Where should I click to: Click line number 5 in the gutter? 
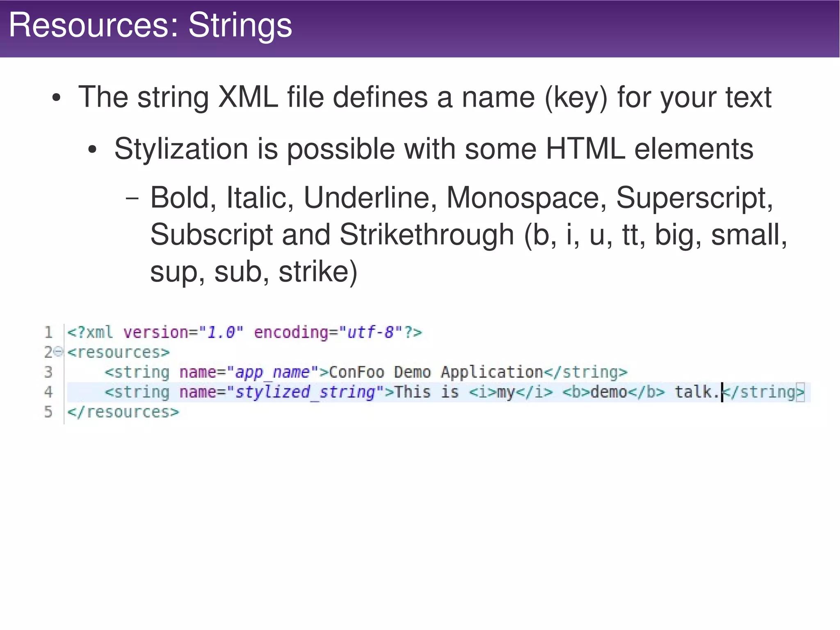48,412
